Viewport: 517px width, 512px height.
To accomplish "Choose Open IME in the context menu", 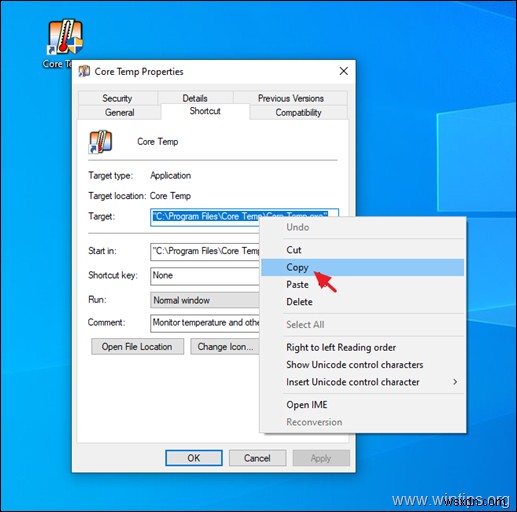I will (x=362, y=405).
